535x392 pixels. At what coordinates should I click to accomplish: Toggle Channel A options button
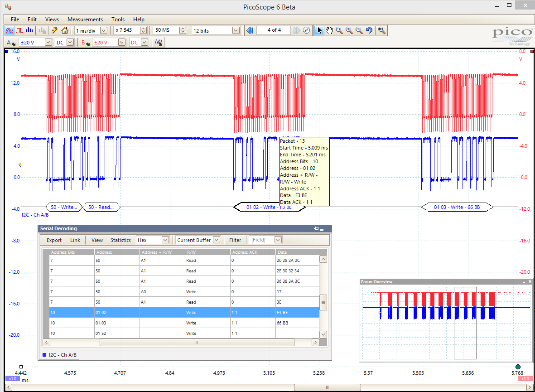(11, 42)
